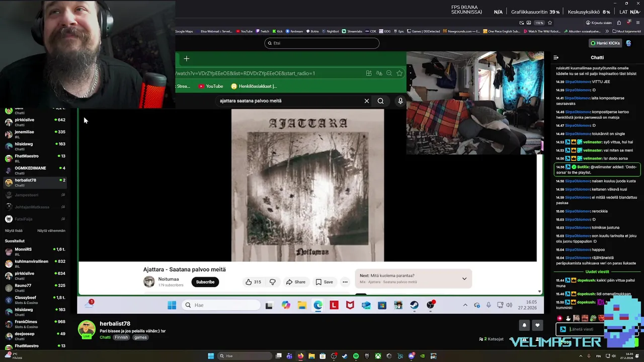
Task: Click the hammer badge icon in chat input
Action: [562, 329]
